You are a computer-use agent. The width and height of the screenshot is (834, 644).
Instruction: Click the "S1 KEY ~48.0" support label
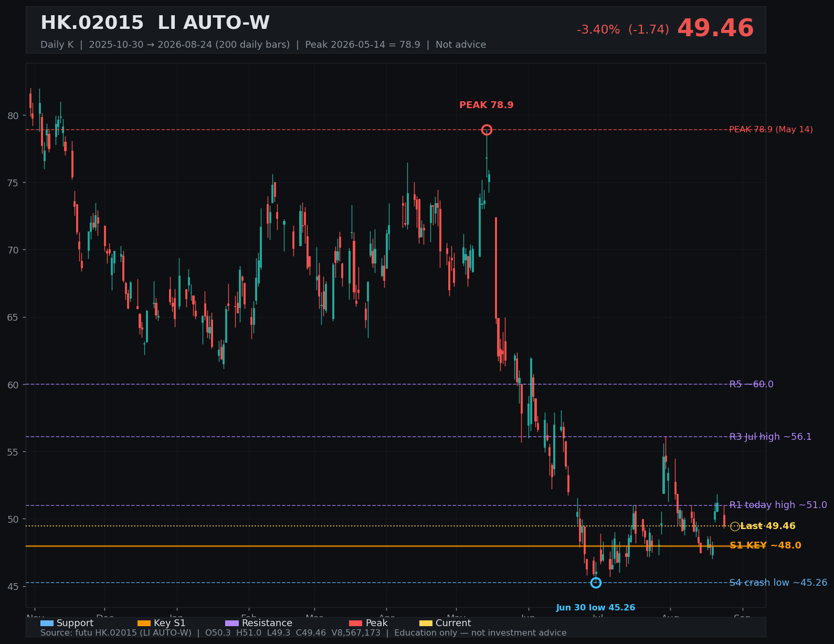(765, 545)
